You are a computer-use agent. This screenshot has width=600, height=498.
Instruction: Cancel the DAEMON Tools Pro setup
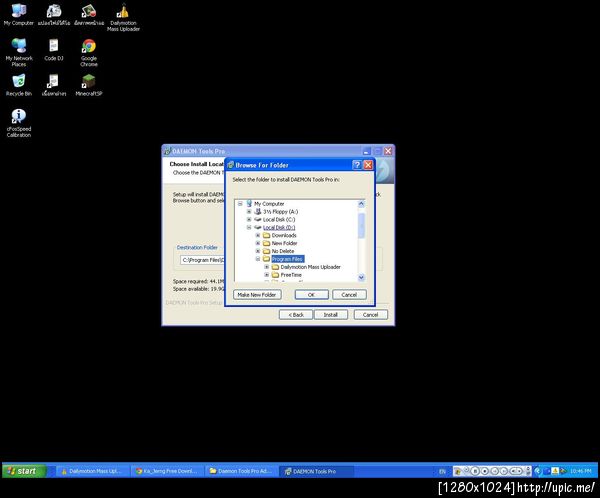click(370, 315)
